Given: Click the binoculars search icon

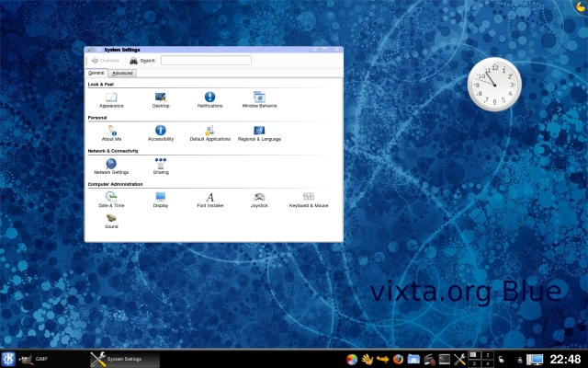Looking at the screenshot, I should tap(133, 61).
